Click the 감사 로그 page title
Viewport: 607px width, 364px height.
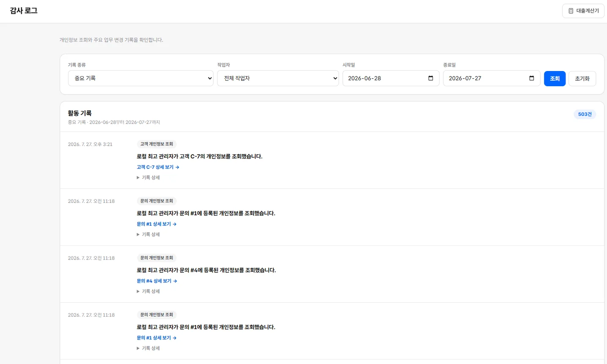tap(24, 11)
